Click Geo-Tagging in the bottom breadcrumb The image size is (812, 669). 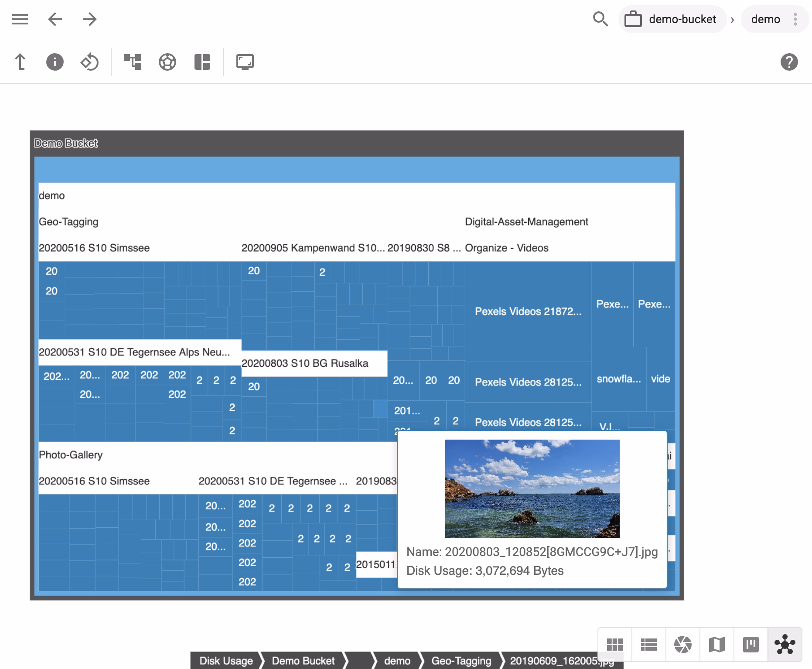point(461,661)
